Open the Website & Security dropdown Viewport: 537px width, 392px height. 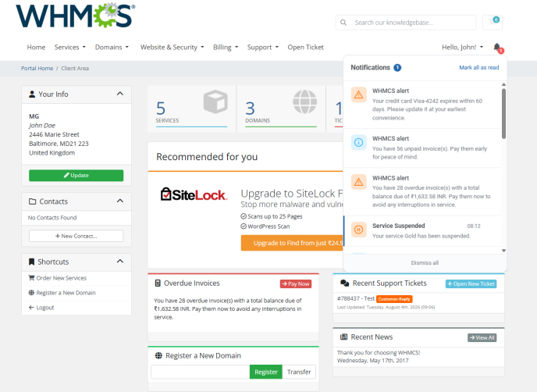click(172, 48)
